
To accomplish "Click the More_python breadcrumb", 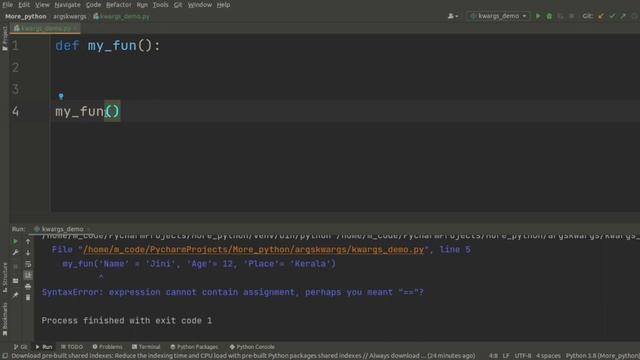I will point(26,16).
